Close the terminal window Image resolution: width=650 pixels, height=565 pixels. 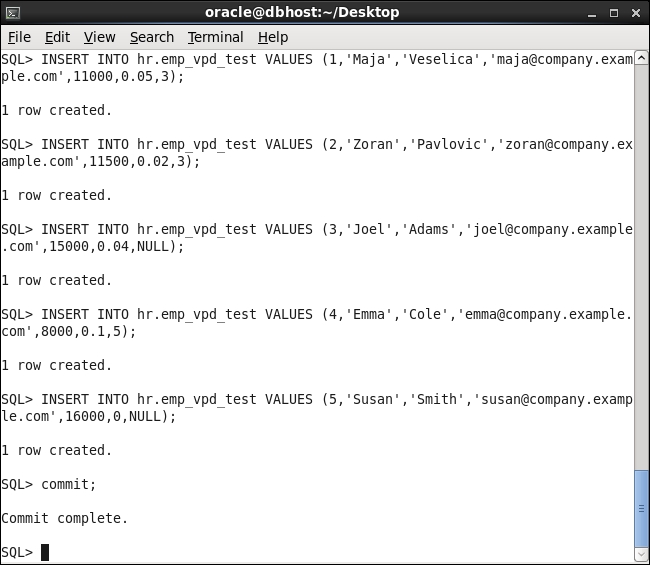click(x=636, y=13)
